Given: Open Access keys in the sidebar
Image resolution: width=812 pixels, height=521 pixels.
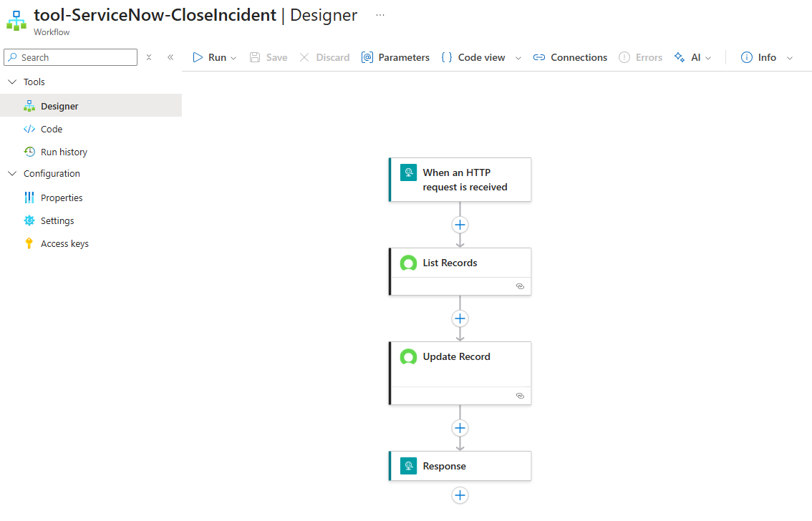Looking at the screenshot, I should pyautogui.click(x=65, y=243).
